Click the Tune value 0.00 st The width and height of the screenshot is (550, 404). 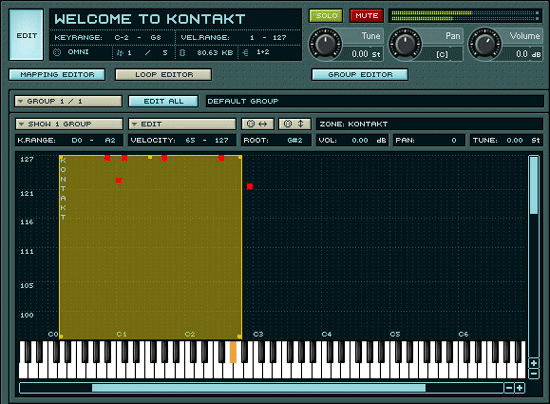366,54
